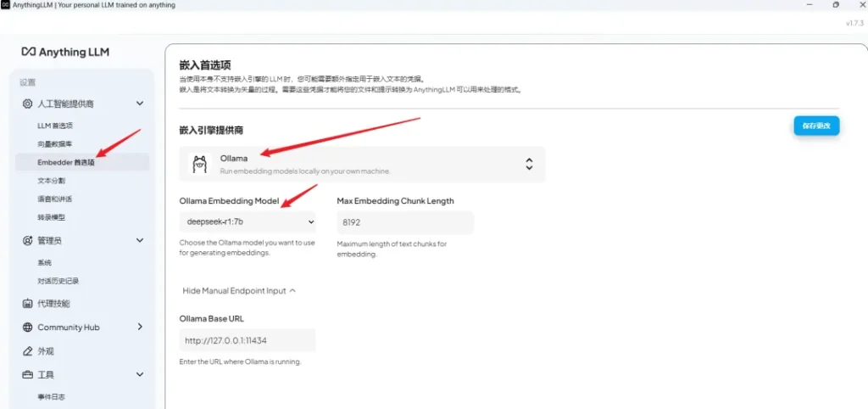Click the 工具 toolbox icon
Viewport: 868px width, 409px height.
tap(27, 374)
